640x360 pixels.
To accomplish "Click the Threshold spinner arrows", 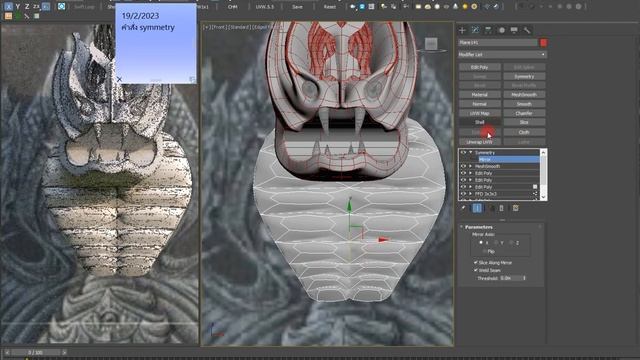I will pyautogui.click(x=524, y=278).
